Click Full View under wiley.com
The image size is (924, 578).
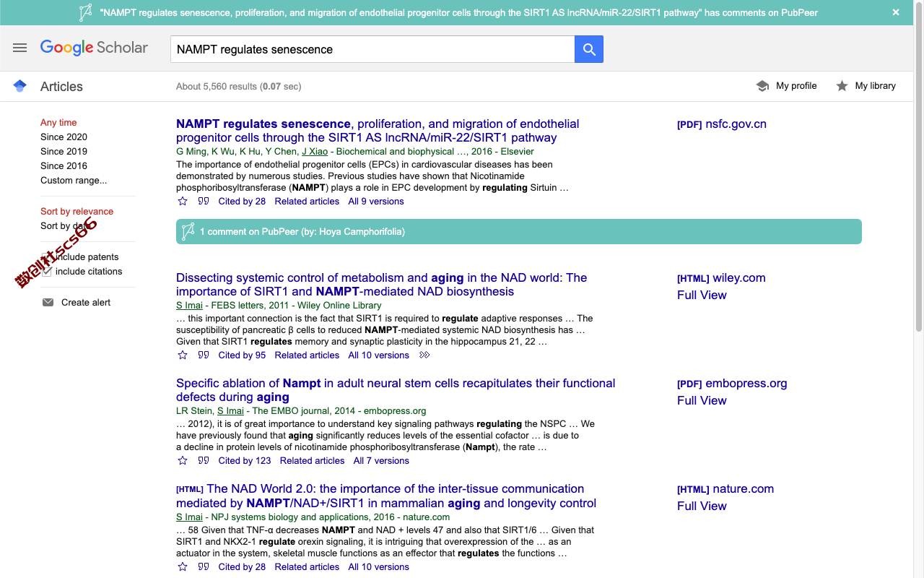tap(702, 295)
